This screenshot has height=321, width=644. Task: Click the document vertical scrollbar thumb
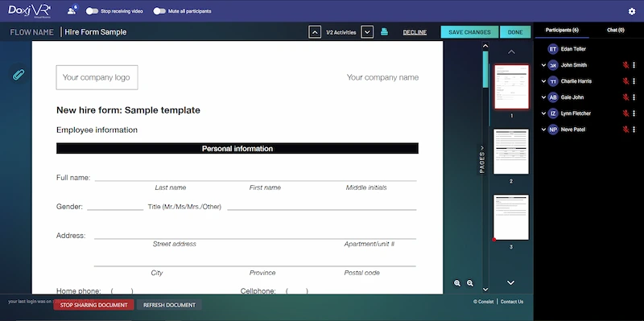pyautogui.click(x=485, y=69)
